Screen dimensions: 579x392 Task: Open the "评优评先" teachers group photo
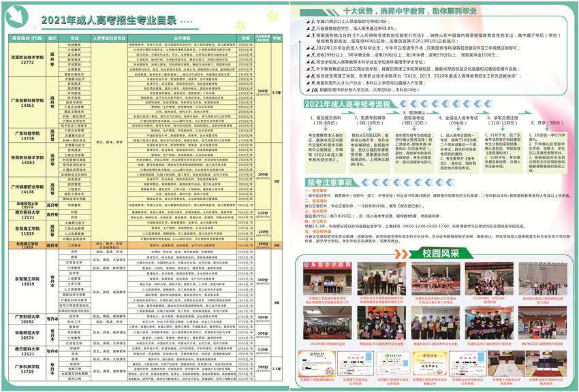(489, 278)
